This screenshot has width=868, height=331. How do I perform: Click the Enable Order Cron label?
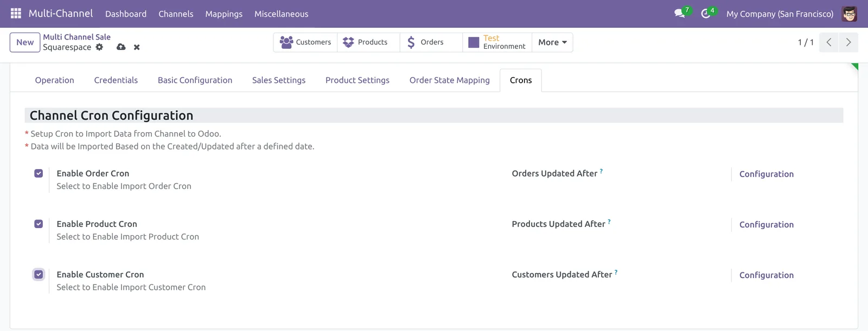(x=93, y=173)
